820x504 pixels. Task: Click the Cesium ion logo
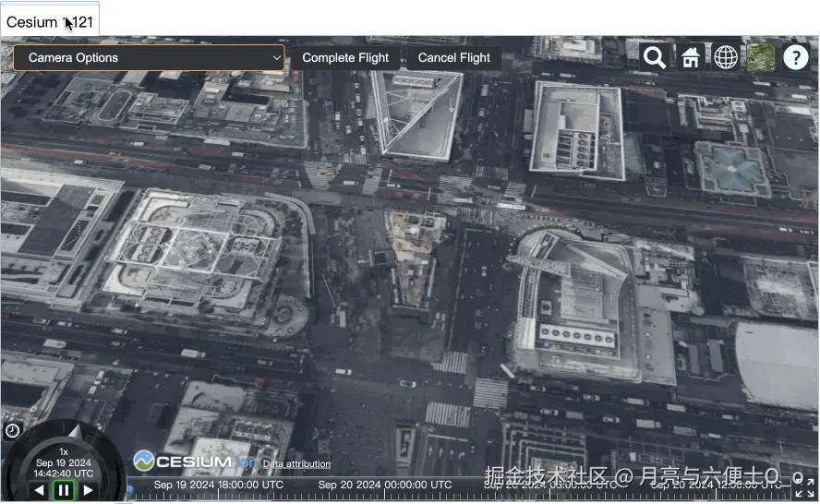[195, 462]
